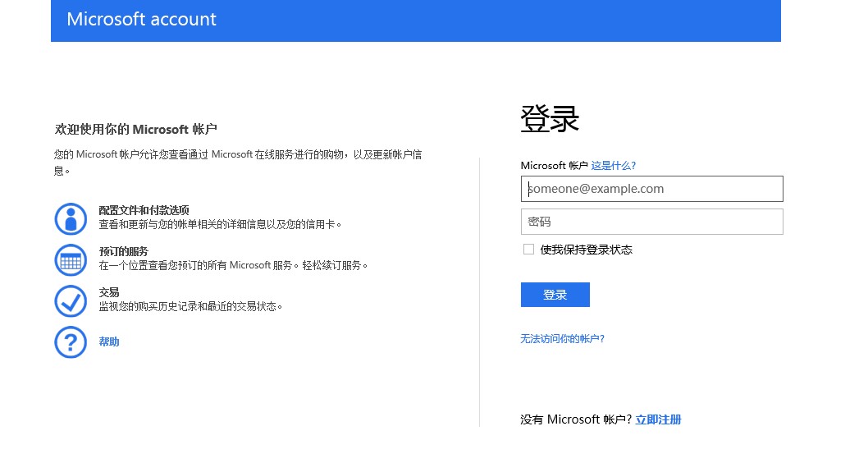Open the 帮助 help link
The width and height of the screenshot is (868, 472).
tap(109, 341)
